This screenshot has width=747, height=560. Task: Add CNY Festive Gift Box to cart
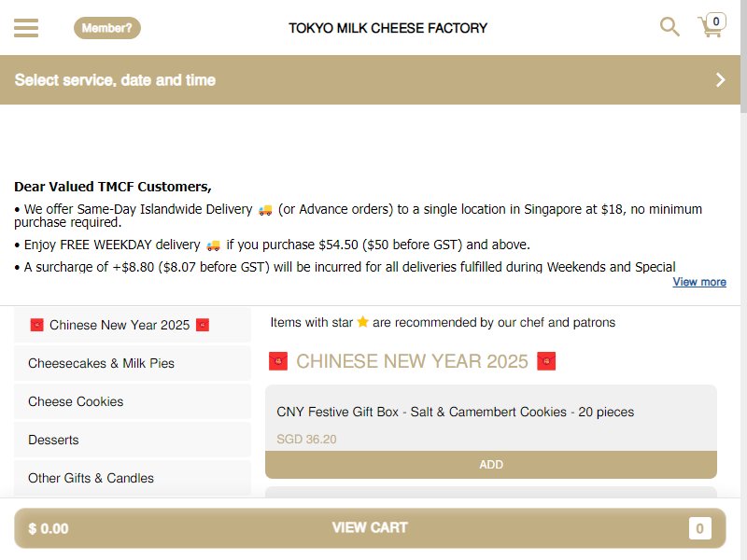pos(491,464)
